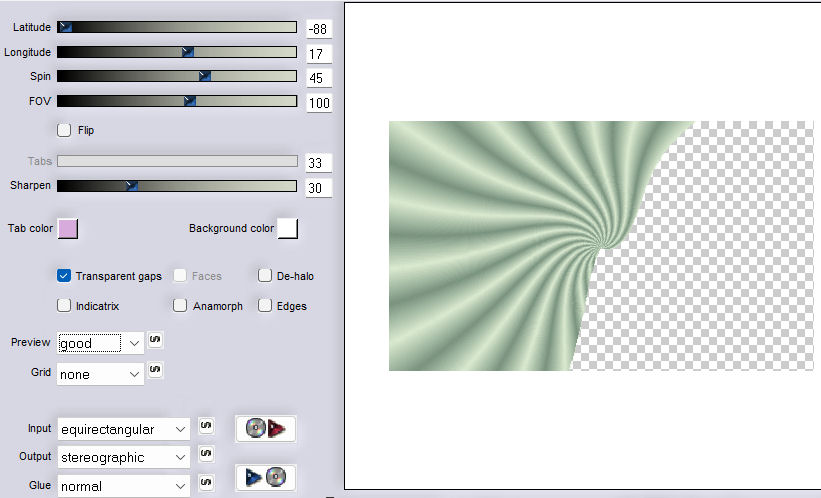Expand the Input projection dropdown showing equirectangular
The width and height of the screenshot is (821, 498).
coord(123,429)
